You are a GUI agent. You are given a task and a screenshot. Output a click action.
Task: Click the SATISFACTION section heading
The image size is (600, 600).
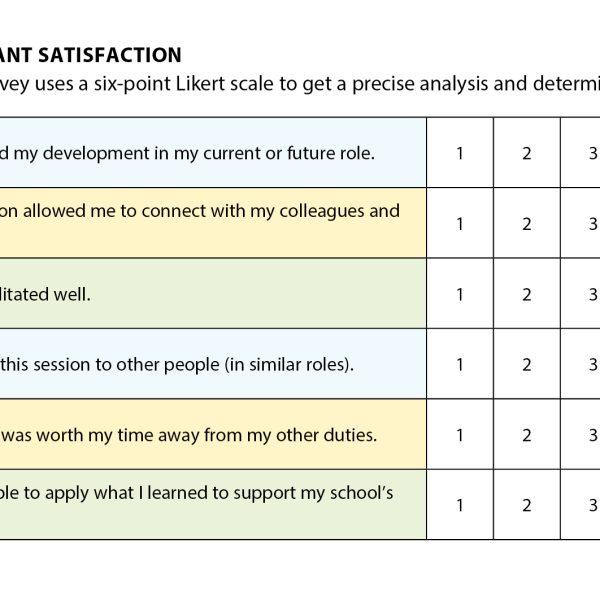pos(91,55)
